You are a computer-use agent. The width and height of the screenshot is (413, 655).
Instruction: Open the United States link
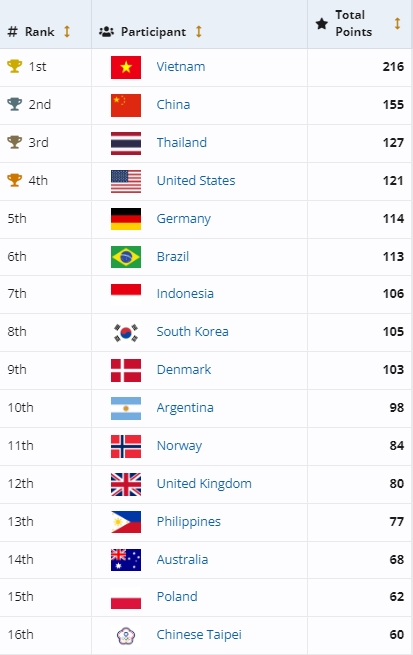click(x=196, y=180)
